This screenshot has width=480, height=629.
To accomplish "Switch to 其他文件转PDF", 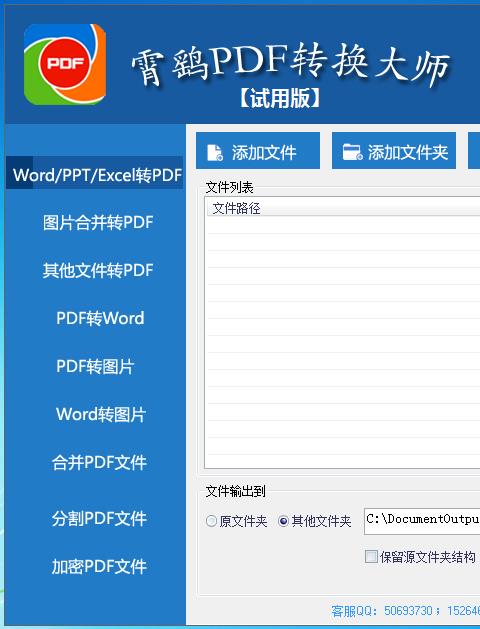I will pyautogui.click(x=98, y=270).
